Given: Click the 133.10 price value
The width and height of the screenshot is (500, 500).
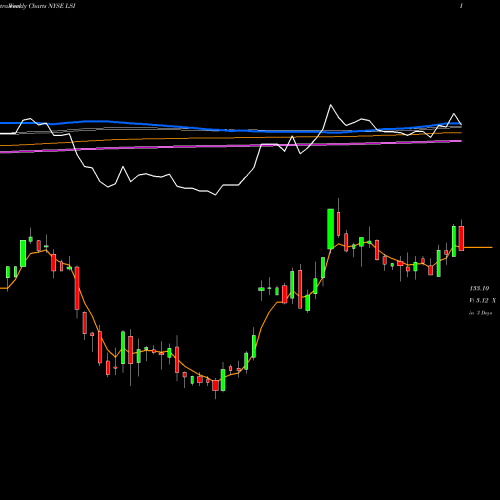Looking at the screenshot, I should [479, 288].
